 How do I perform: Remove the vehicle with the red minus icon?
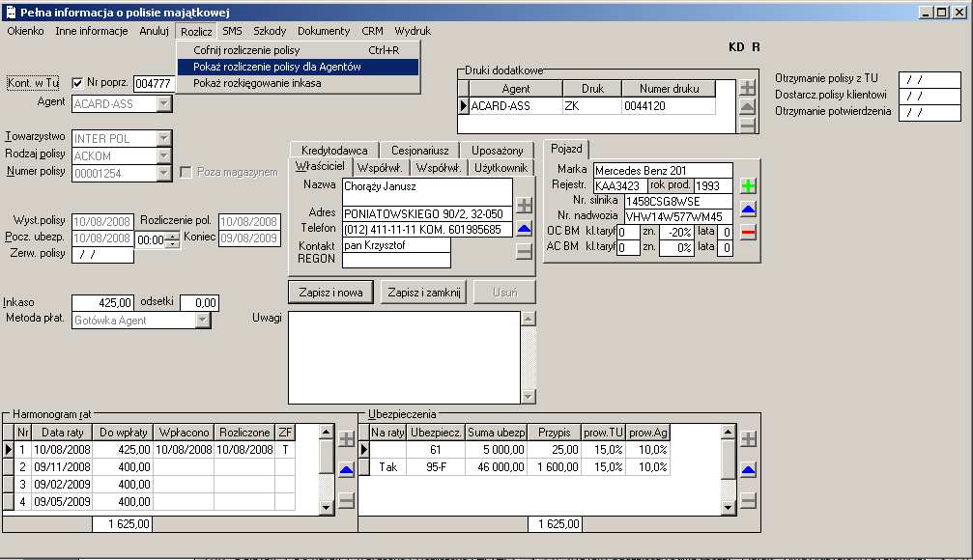749,233
